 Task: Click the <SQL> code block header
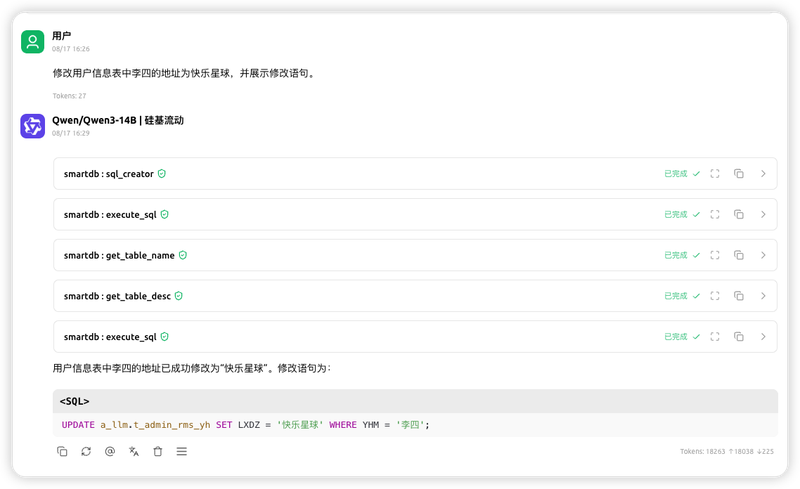(415, 401)
